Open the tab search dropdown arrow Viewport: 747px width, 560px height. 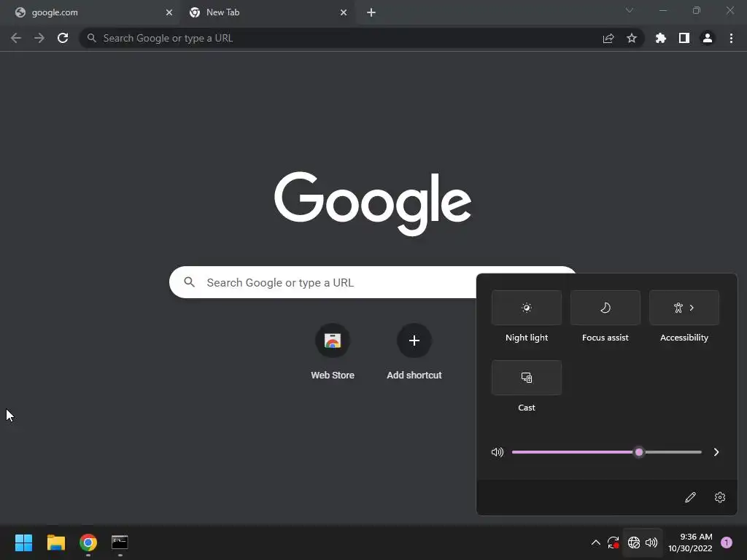pos(630,10)
